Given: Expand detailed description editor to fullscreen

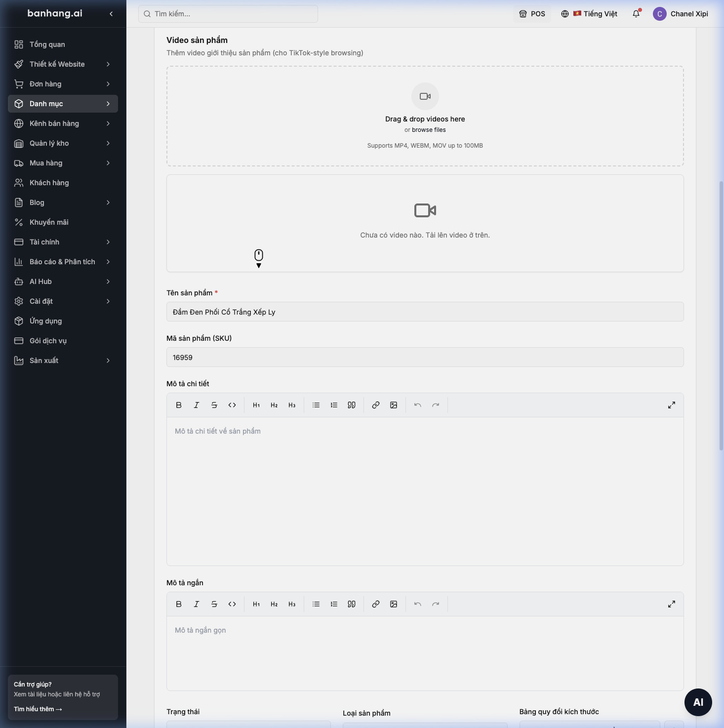Looking at the screenshot, I should coord(672,405).
